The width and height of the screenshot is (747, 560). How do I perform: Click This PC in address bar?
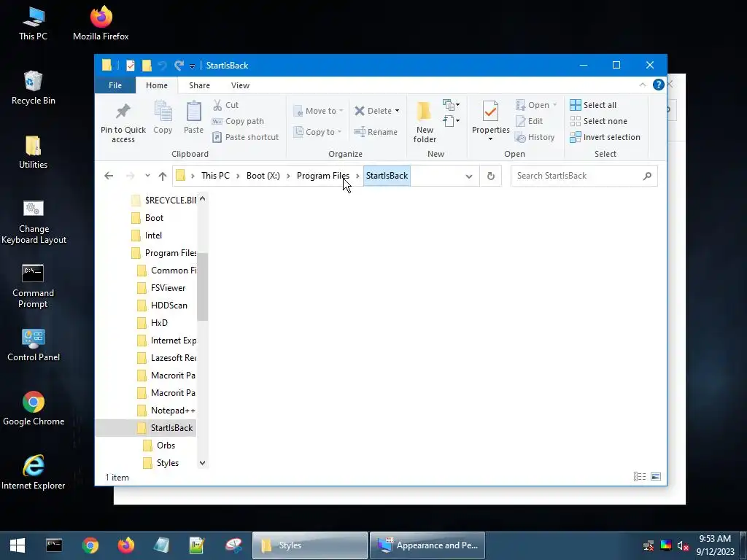pos(215,176)
